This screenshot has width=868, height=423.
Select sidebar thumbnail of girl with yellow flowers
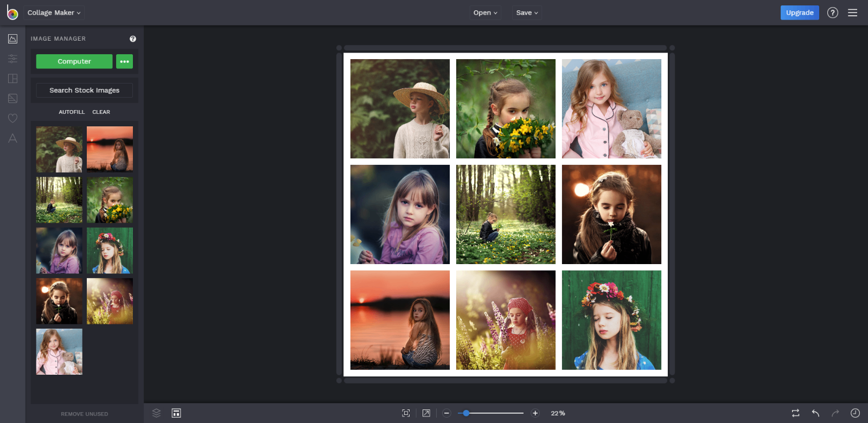coord(110,200)
